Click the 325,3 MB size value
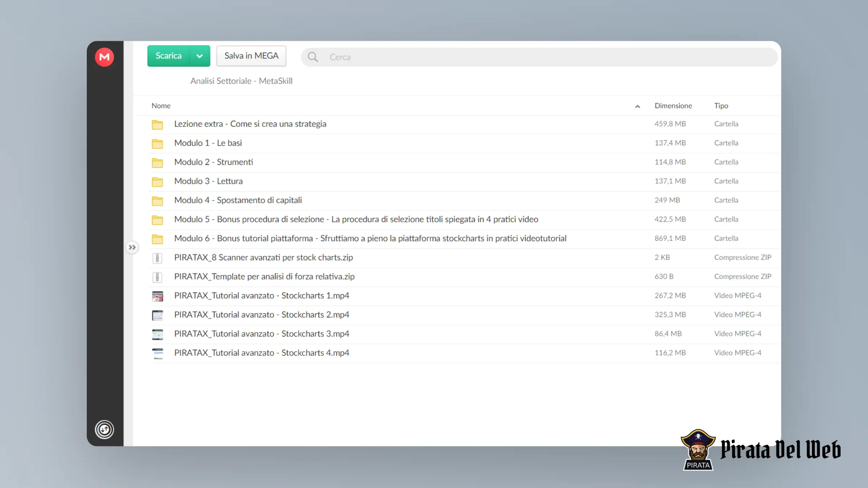This screenshot has height=488, width=868. pyautogui.click(x=670, y=315)
